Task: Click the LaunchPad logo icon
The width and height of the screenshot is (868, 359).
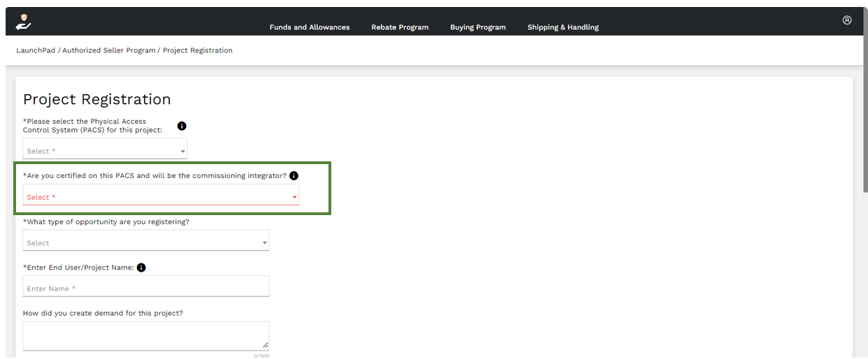Action: (23, 22)
